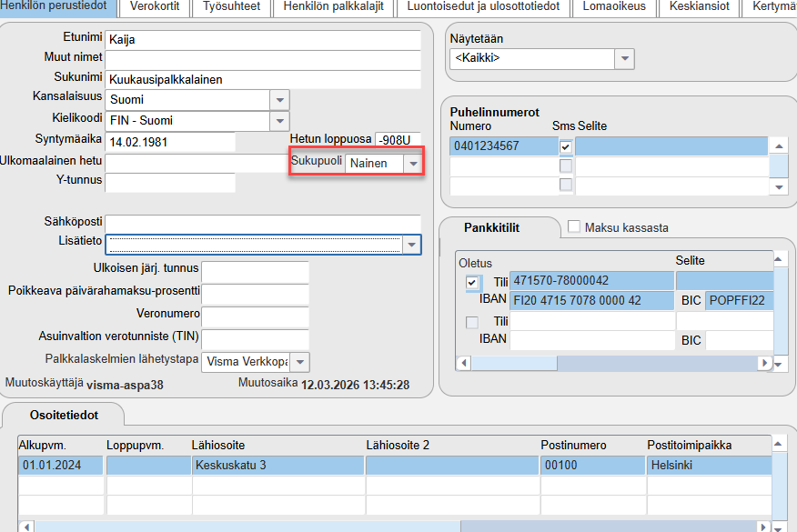Screen dimensions: 797x532
Task: Expand the Kansalaisuus dropdown arrow
Action: coord(279,100)
